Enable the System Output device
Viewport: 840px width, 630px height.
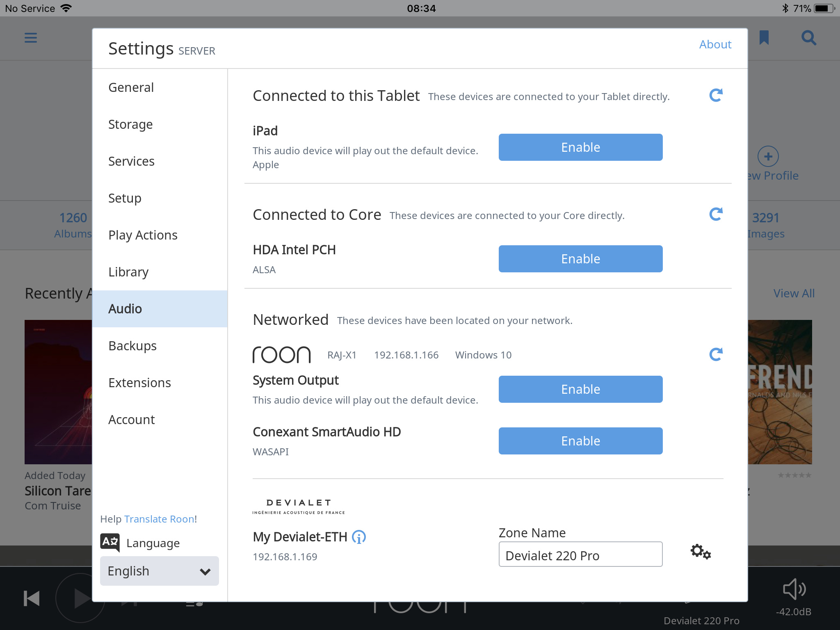pos(580,389)
